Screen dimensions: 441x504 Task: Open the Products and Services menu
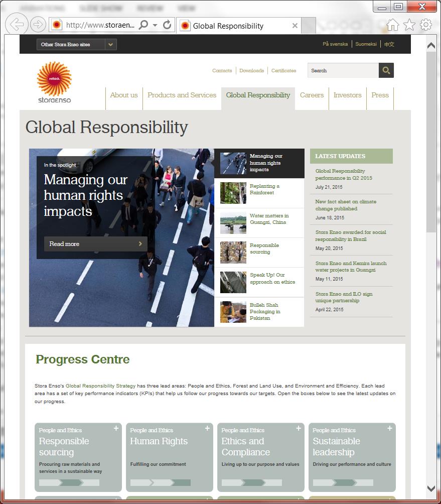tap(182, 95)
